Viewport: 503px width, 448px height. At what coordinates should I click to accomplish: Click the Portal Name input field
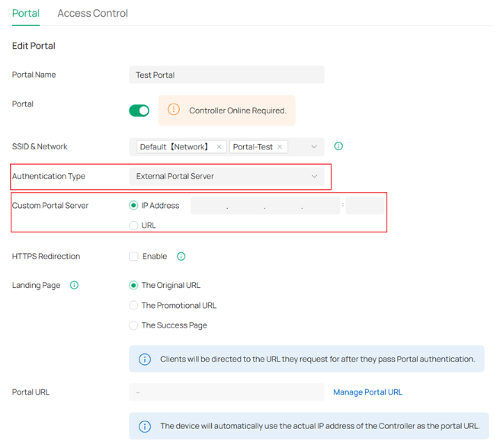point(226,75)
